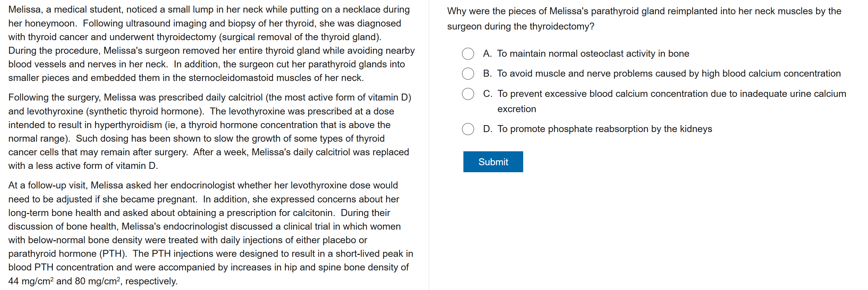868x290 pixels.
Task: Click the word 'excretion' under option C
Action: (x=516, y=109)
